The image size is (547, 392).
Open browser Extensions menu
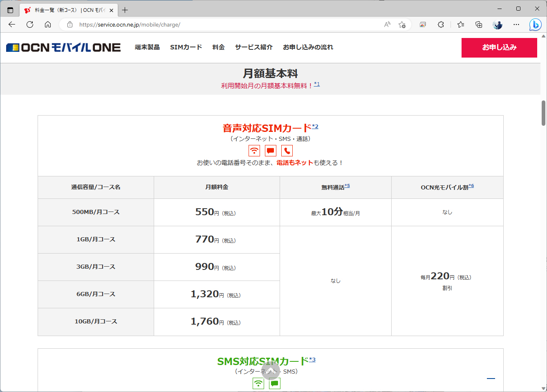coord(441,24)
